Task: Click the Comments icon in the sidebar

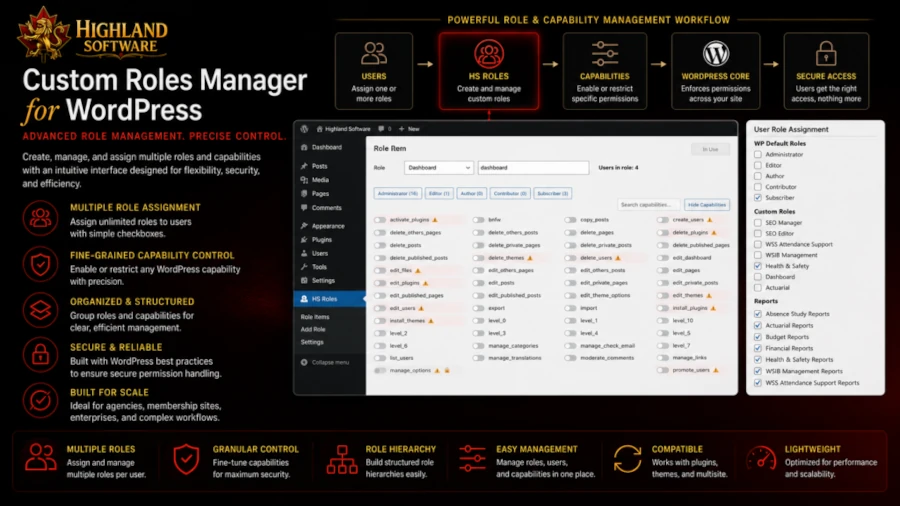Action: coord(304,208)
